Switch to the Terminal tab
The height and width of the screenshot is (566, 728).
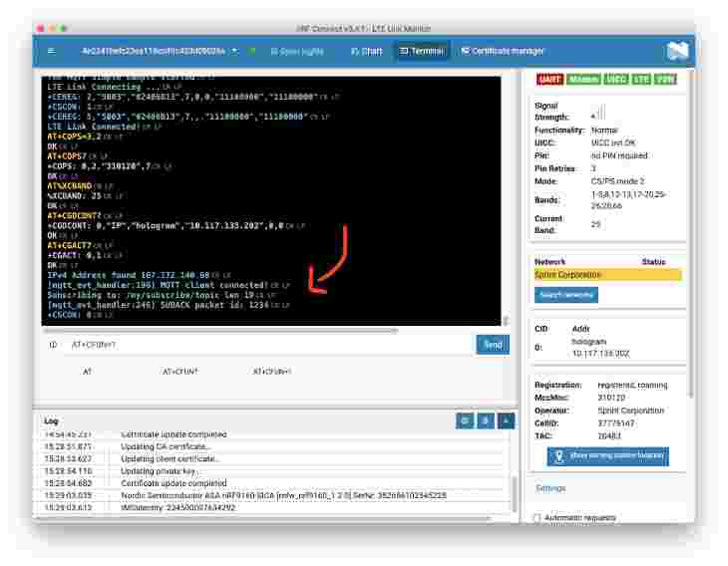(x=422, y=51)
